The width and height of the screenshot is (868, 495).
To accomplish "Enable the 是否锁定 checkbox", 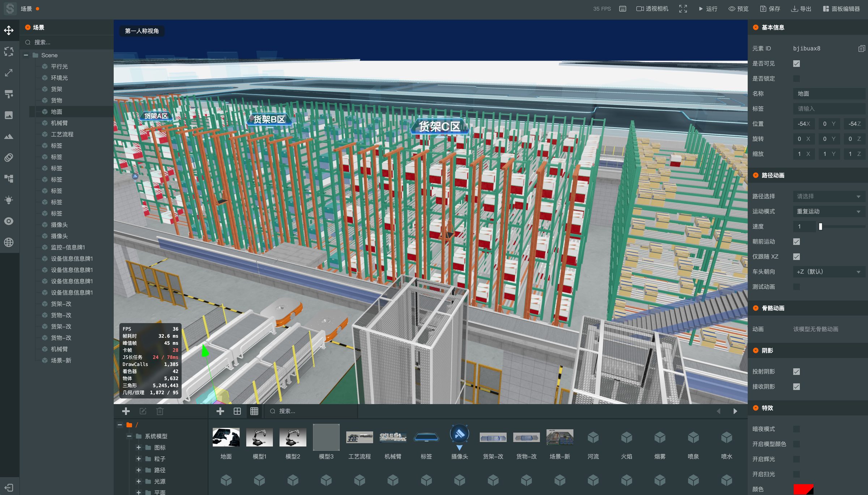I will [x=796, y=79].
